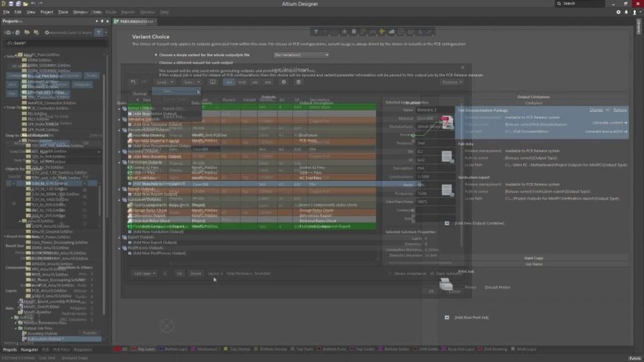Viewport: 644px width, 362px height.
Task: Collapse the Output Job Files folder
Action: coord(15,328)
